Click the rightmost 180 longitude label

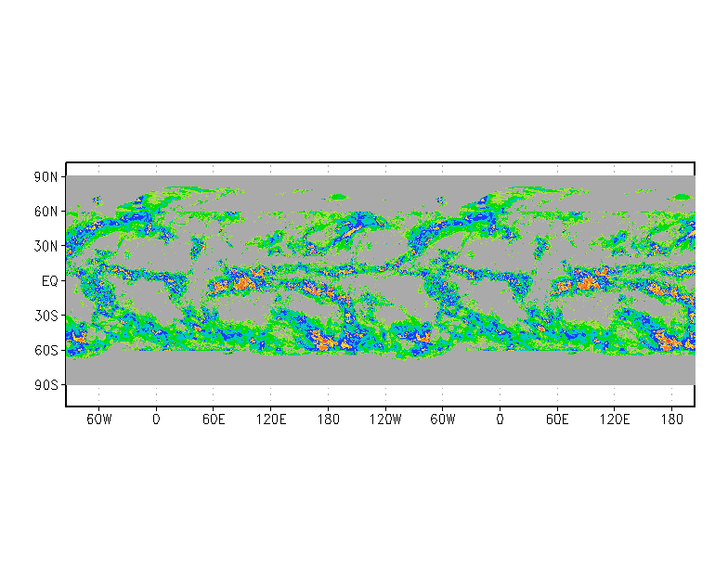coord(672,420)
